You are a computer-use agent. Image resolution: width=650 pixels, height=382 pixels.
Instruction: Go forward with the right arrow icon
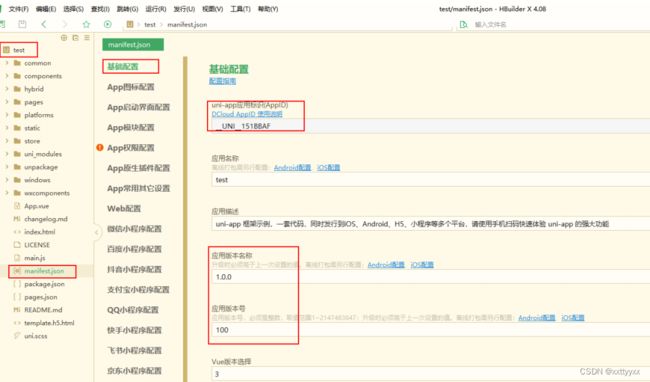point(65,24)
